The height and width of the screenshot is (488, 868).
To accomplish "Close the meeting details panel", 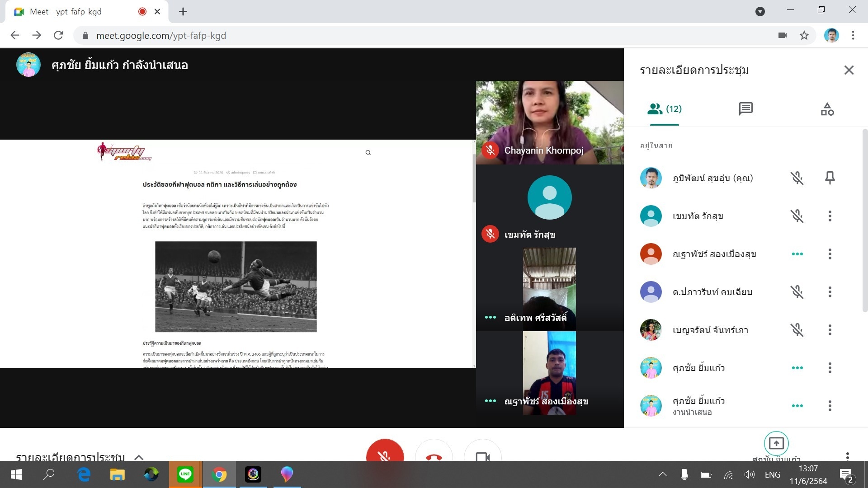I will [849, 70].
